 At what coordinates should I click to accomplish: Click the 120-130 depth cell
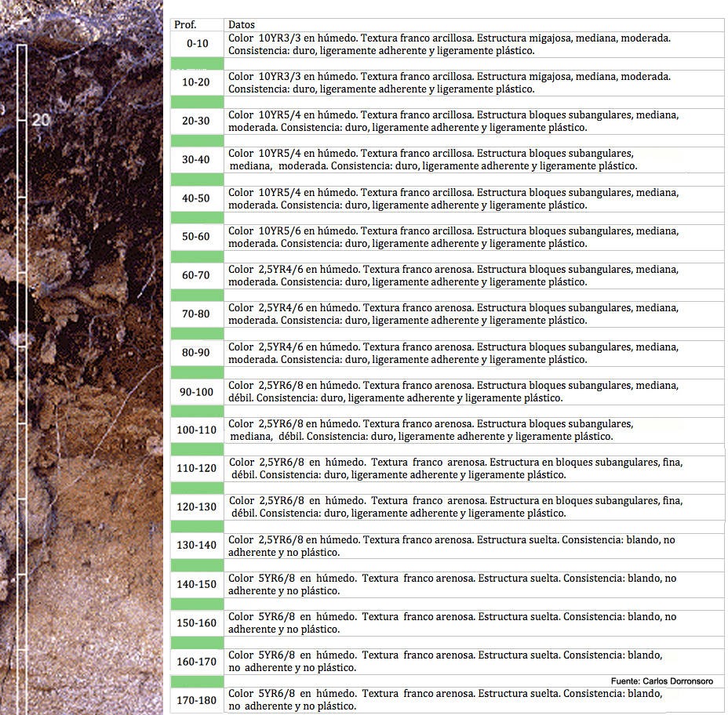pyautogui.click(x=197, y=507)
